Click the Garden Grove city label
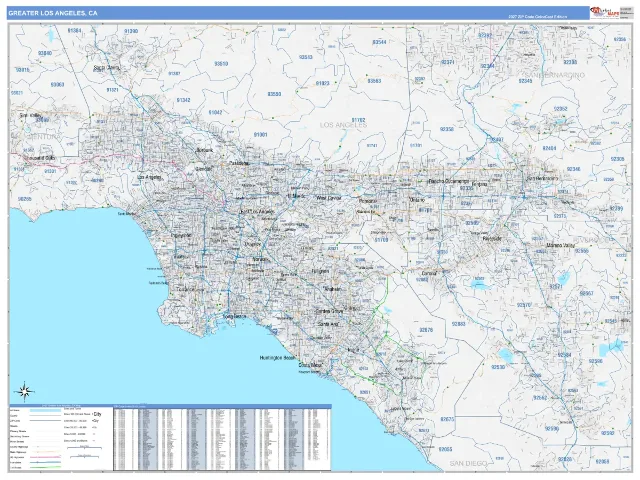640x480 pixels. point(329,311)
